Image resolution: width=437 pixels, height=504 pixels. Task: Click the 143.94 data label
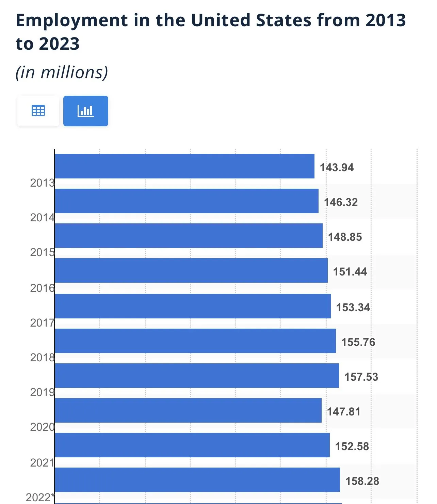[337, 168]
